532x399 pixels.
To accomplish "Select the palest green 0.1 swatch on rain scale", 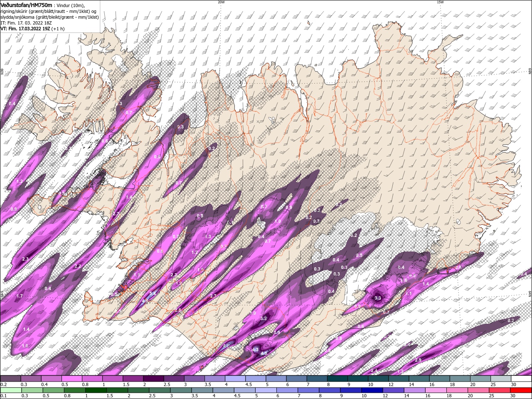I will pos(11,390).
